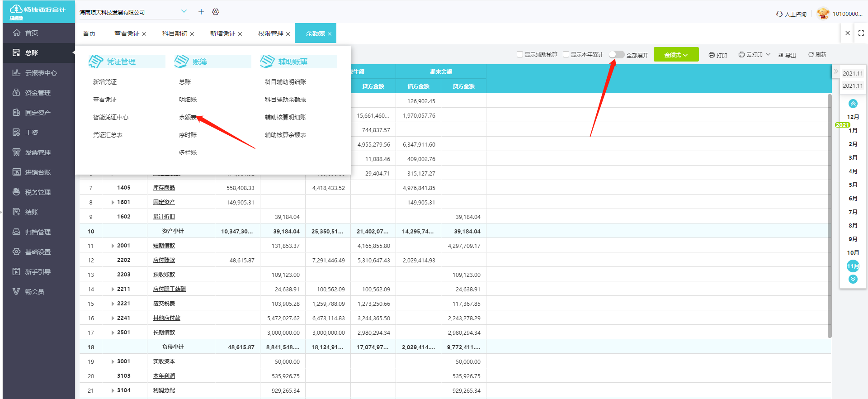Refresh the table with 刷新
The image size is (868, 399).
(x=817, y=55)
